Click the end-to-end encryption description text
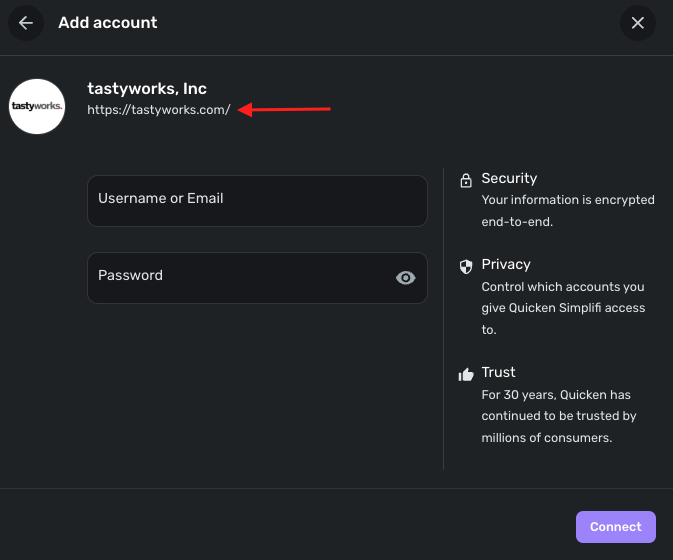The image size is (673, 560). 568,211
